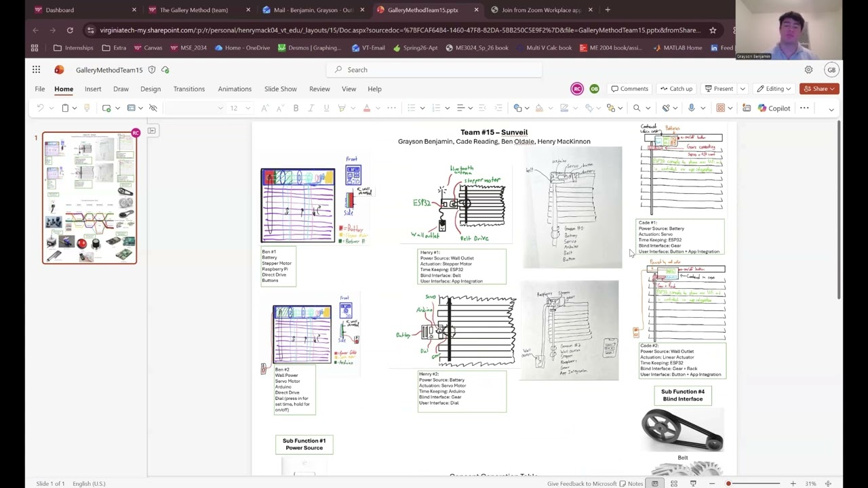868x488 pixels.
Task: Open the Slide Show ribbon tab
Action: coord(280,89)
